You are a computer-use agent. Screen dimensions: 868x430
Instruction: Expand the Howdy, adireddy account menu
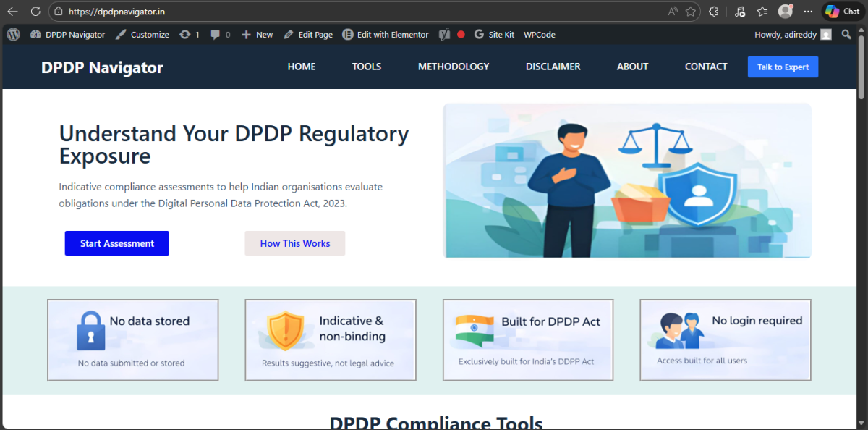tap(792, 34)
